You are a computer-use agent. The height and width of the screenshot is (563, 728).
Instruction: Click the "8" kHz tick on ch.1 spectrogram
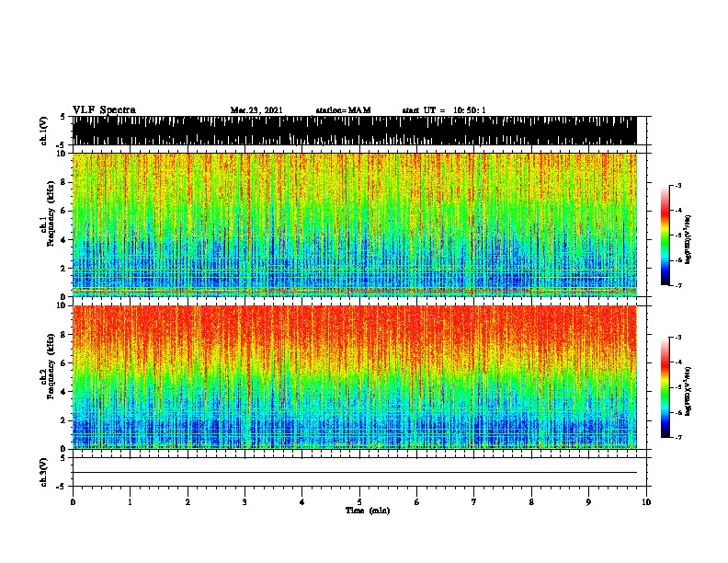click(x=64, y=182)
